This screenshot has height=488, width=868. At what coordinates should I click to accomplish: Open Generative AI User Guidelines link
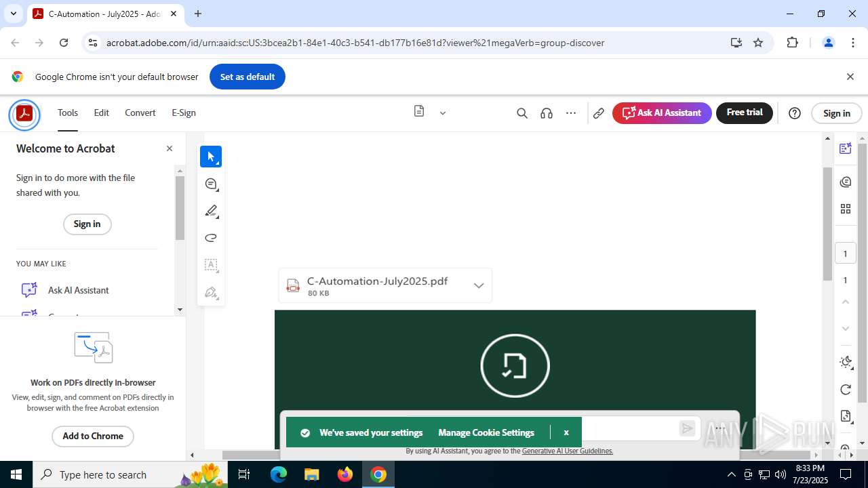click(x=568, y=451)
